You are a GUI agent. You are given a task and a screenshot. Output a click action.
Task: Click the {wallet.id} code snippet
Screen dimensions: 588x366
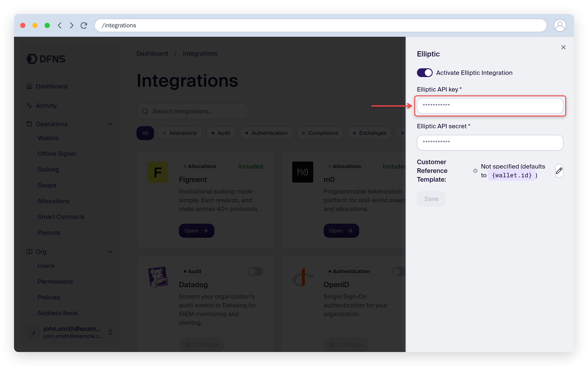(x=512, y=175)
